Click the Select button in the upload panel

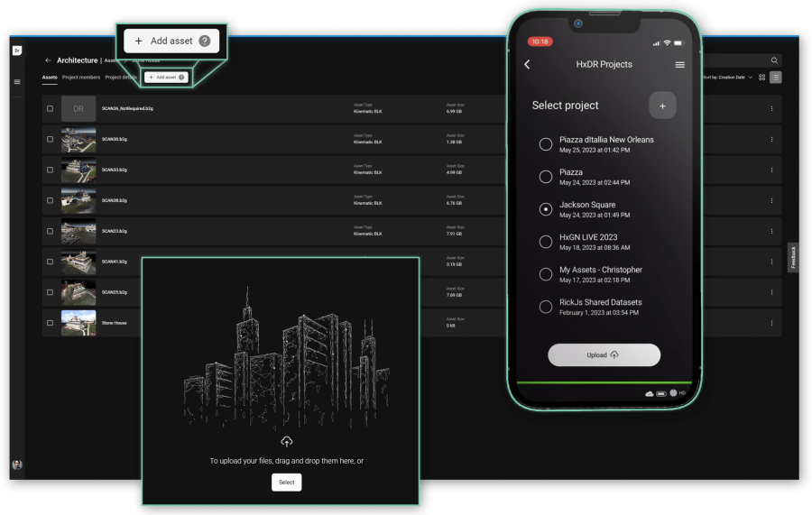pos(286,482)
